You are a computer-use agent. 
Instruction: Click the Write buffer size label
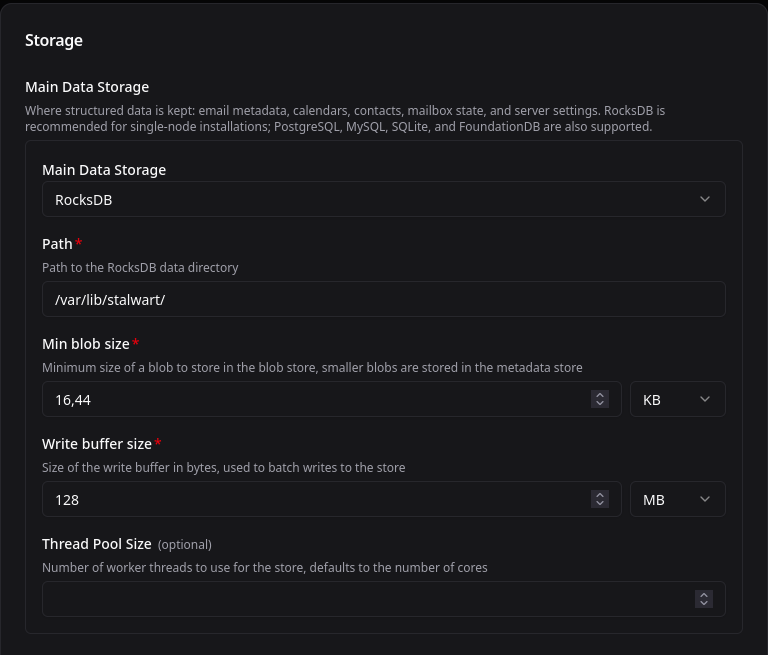(x=96, y=444)
